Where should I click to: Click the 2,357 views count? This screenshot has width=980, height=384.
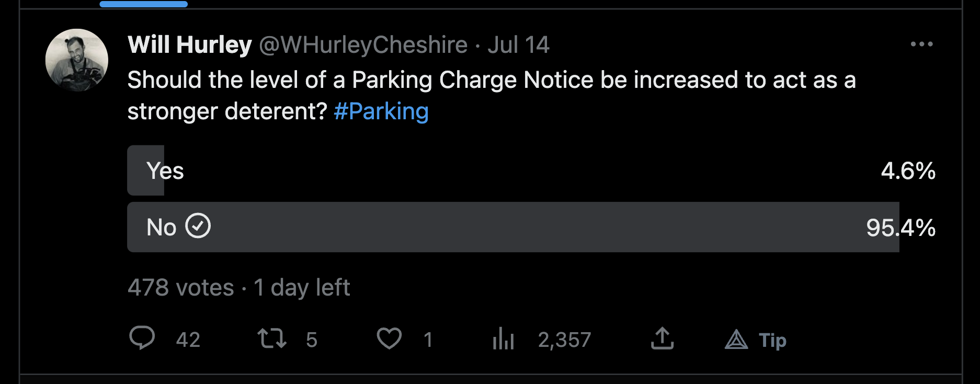[x=565, y=340]
